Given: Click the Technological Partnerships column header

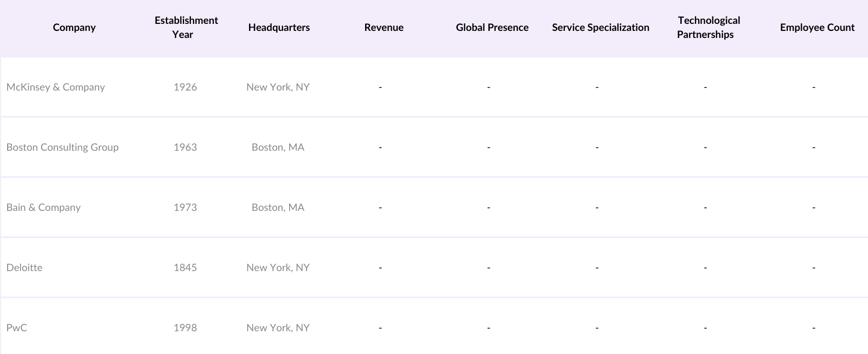Looking at the screenshot, I should 708,28.
